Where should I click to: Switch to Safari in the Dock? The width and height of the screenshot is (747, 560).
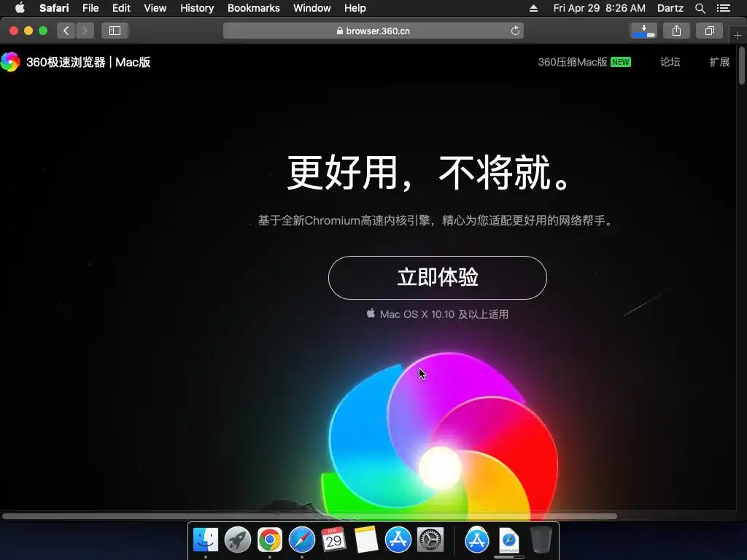point(302,540)
